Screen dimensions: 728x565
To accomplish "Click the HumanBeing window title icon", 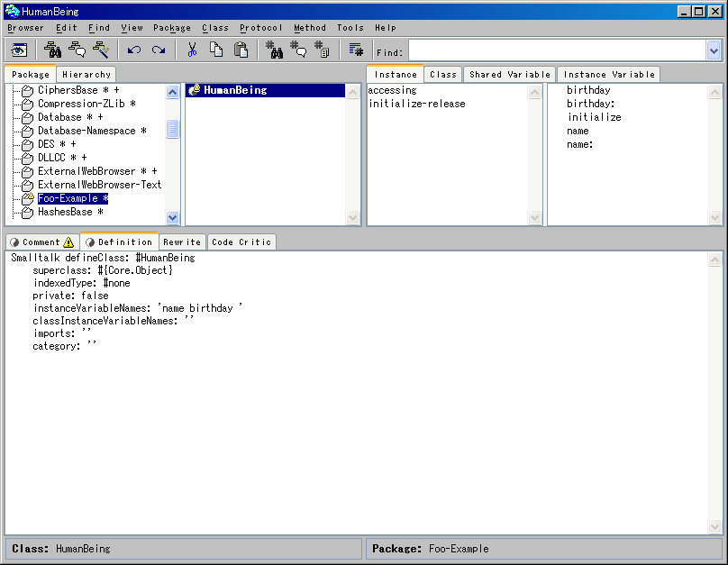I will point(12,11).
